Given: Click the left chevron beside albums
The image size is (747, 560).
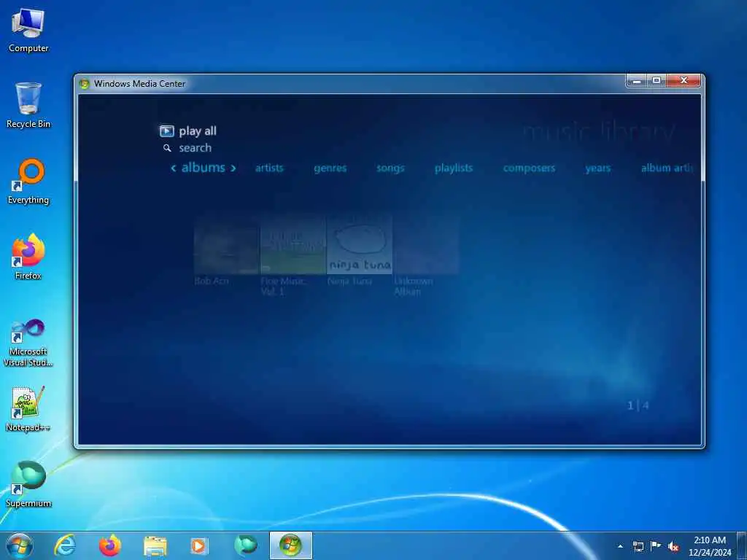Looking at the screenshot, I should click(174, 168).
